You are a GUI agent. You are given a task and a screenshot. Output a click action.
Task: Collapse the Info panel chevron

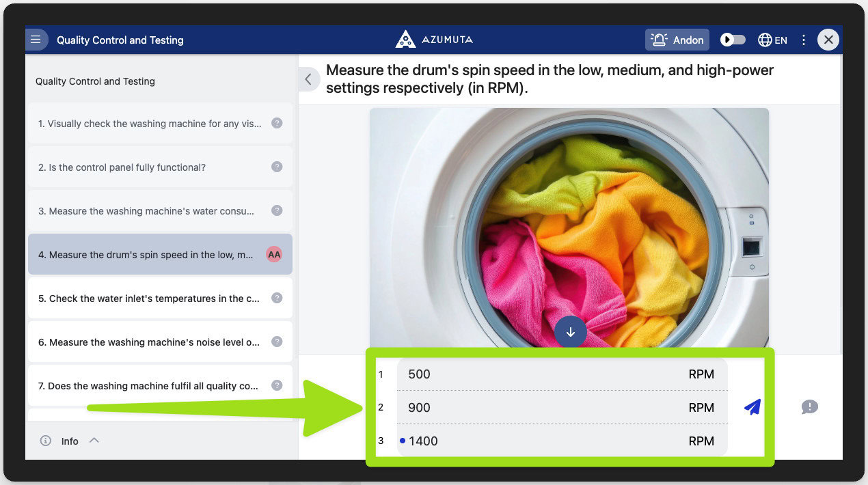(x=94, y=441)
